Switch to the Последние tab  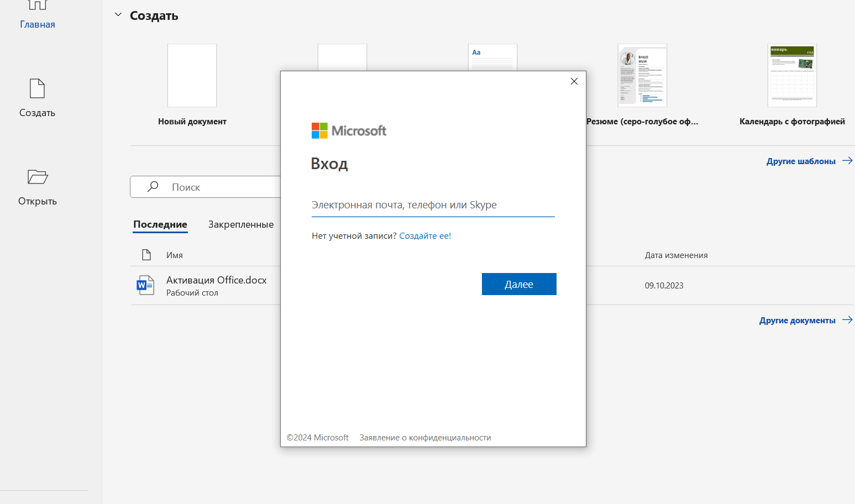160,224
